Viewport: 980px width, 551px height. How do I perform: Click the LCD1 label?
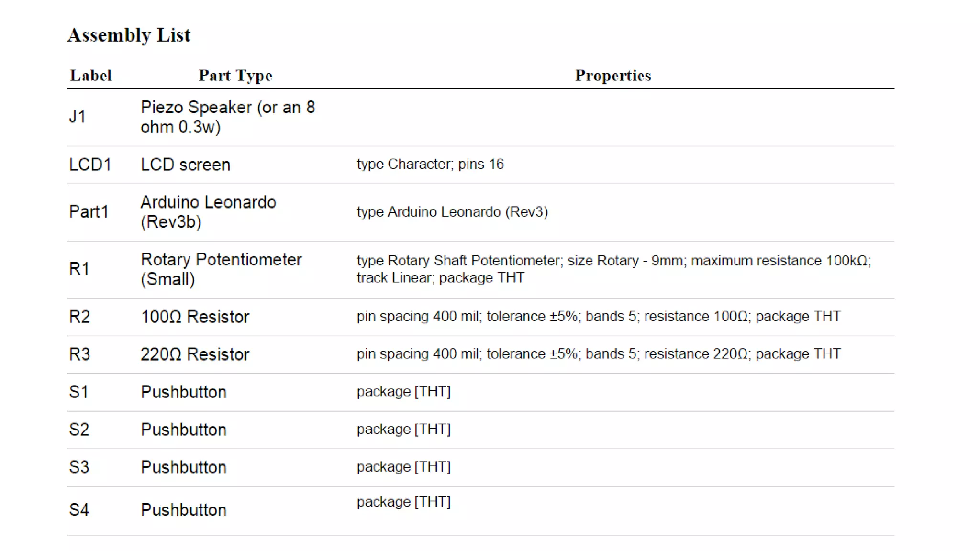click(90, 165)
